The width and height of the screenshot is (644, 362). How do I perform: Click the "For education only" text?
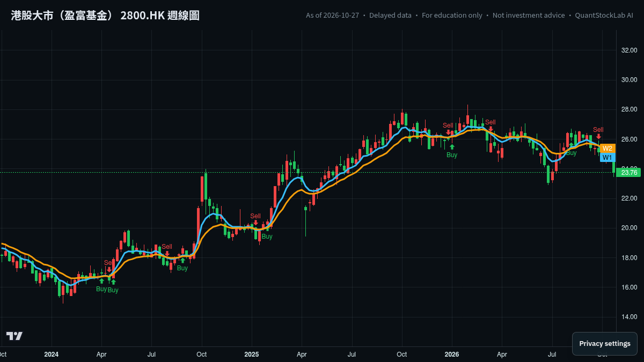(452, 15)
